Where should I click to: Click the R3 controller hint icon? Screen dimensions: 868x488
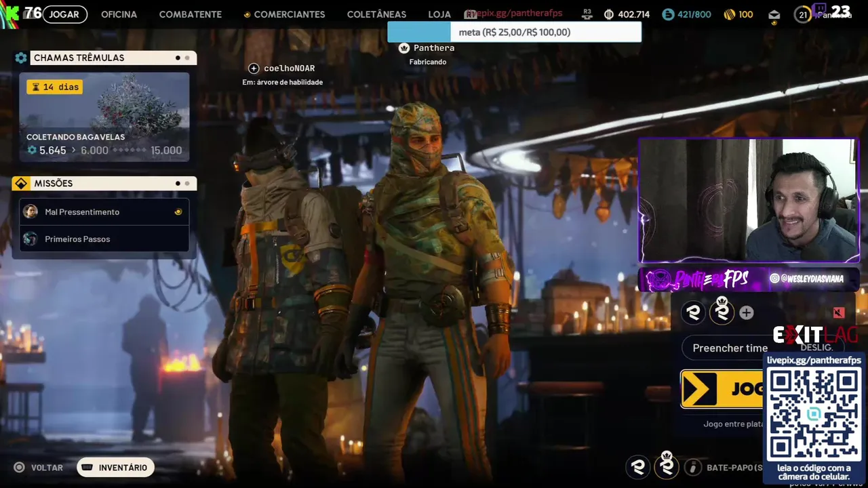point(587,14)
